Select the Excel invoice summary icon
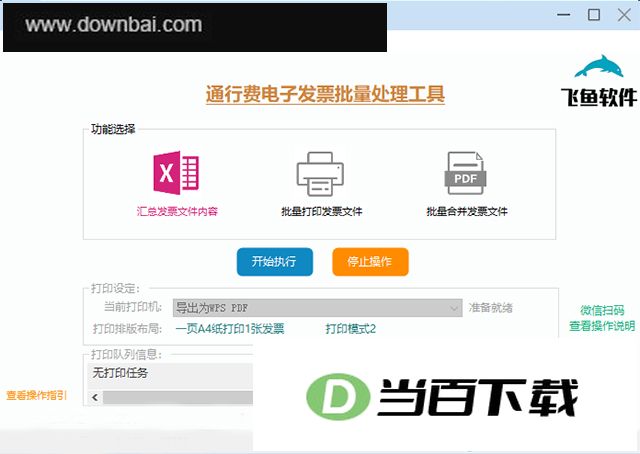 (x=176, y=173)
